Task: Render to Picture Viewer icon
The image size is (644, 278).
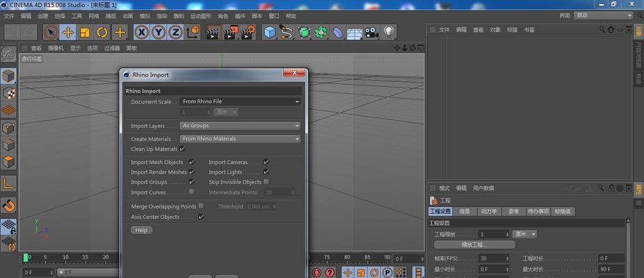Action: [x=230, y=32]
